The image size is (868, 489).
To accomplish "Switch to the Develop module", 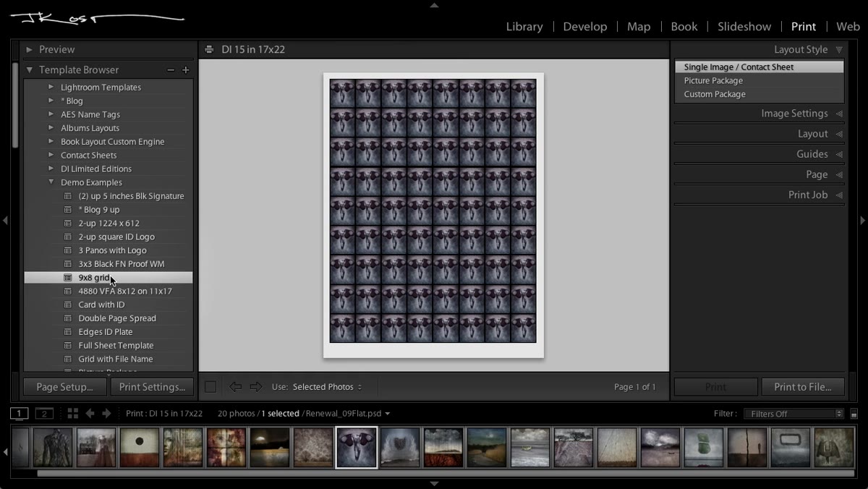I will coord(584,26).
